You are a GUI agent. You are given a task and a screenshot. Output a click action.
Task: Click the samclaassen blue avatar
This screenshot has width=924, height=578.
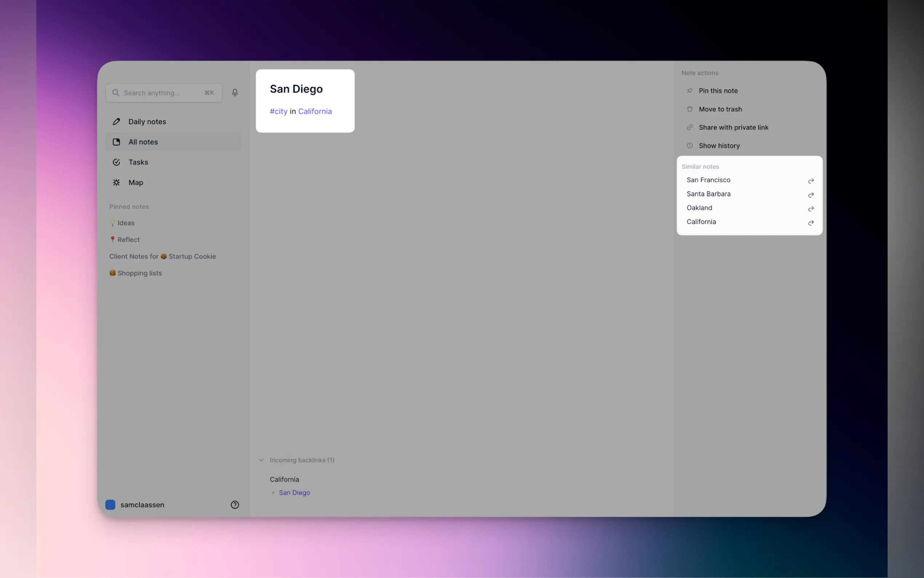point(110,504)
